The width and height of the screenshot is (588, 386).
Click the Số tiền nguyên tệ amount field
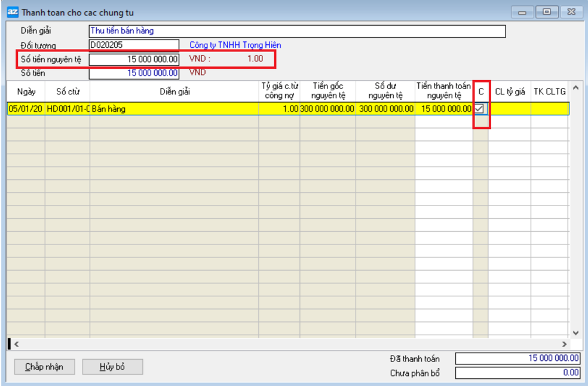(x=133, y=59)
